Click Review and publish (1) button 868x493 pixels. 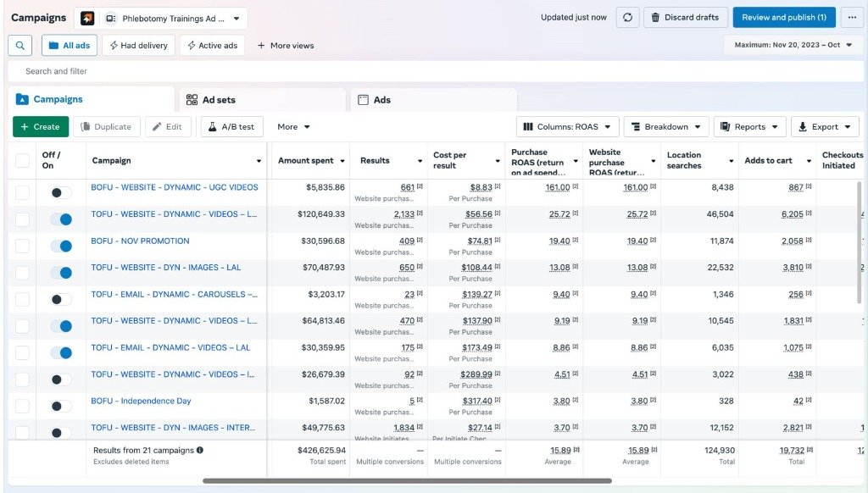pos(784,18)
